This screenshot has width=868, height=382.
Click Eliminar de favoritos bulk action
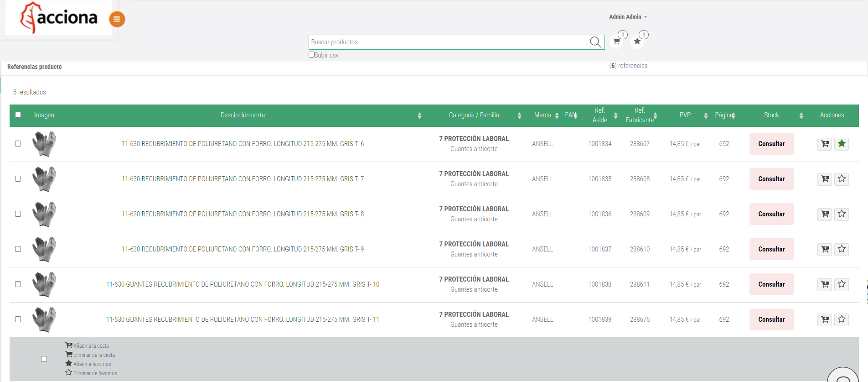pos(95,373)
